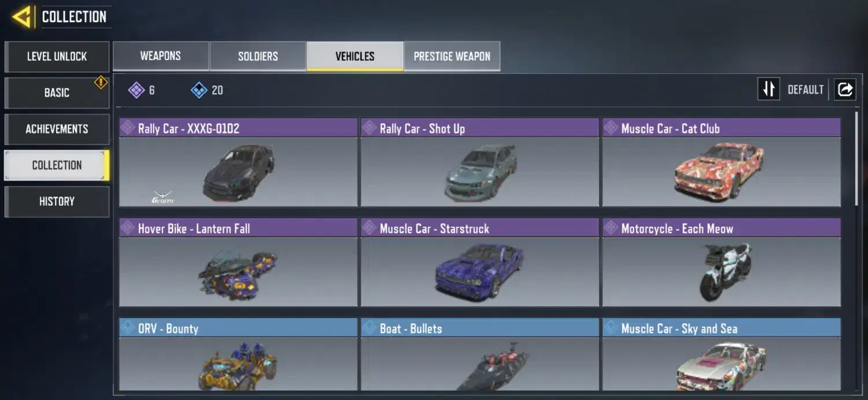Switch to the Soldiers tab
Screen dimensions: 868x400
click(258, 56)
